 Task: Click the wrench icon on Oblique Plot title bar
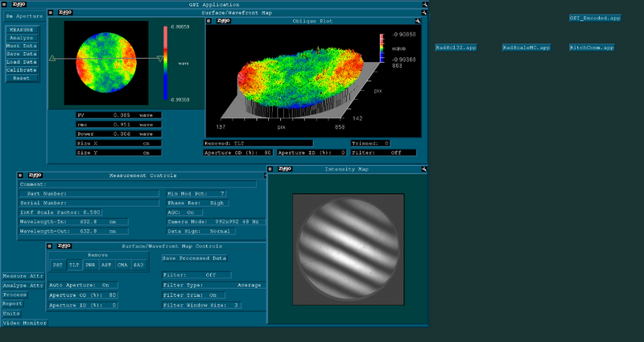click(418, 21)
